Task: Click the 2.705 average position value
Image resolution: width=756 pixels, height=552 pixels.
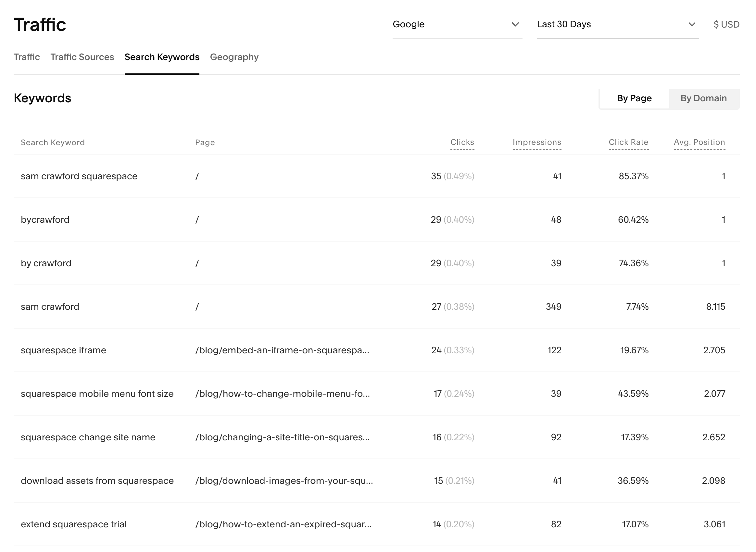Action: 714,350
